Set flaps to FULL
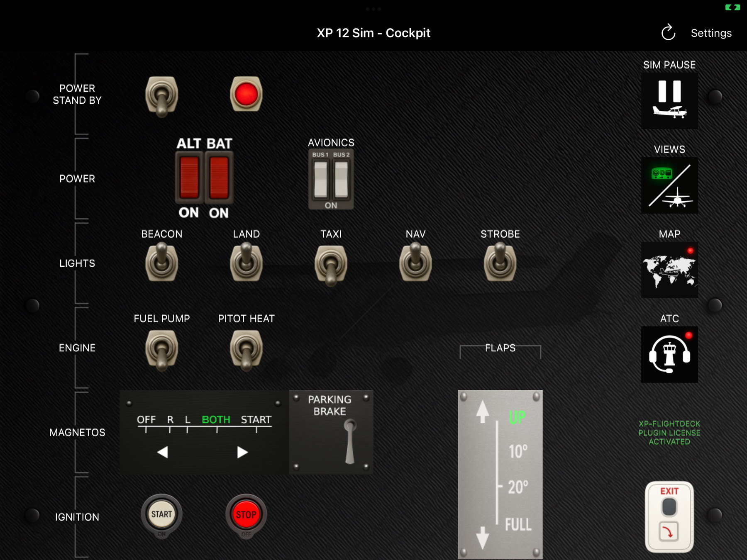Viewport: 747px width, 560px height. (x=518, y=524)
